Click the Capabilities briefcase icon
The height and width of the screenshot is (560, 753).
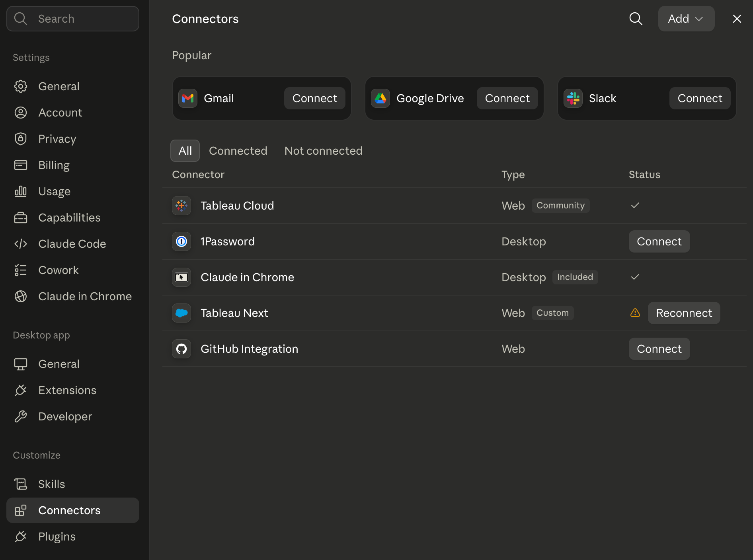pos(21,218)
